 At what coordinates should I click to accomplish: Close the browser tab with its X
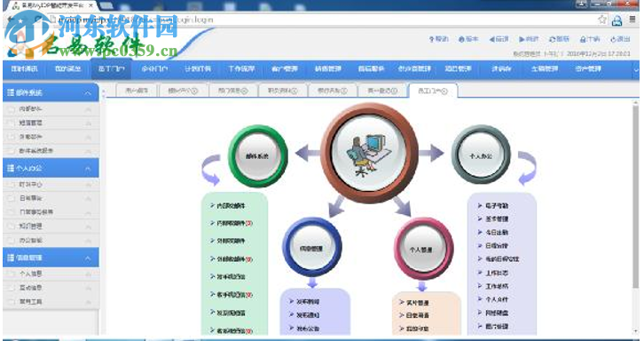pos(90,5)
